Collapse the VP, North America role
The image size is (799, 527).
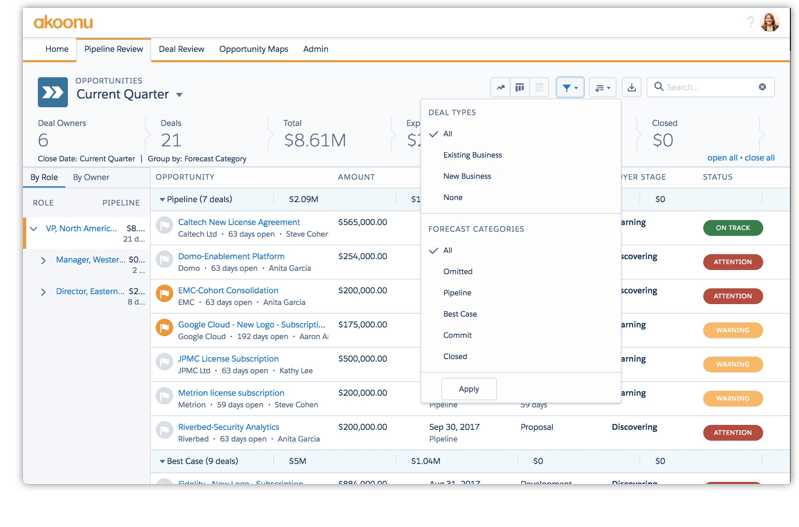click(34, 229)
